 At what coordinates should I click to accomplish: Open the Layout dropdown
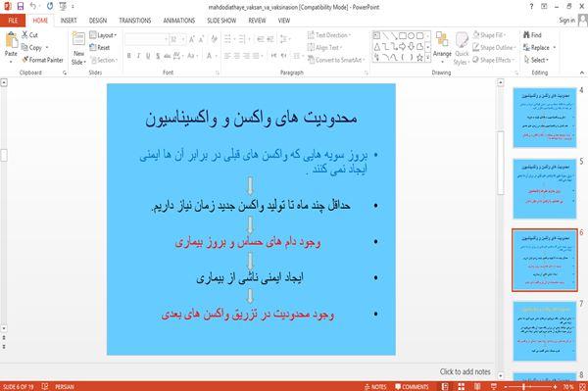(x=103, y=35)
